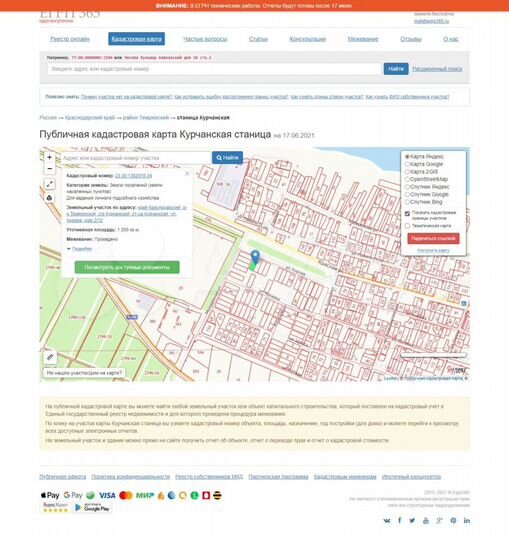Click red Поделиться ссылкой button
509x540 pixels.
(433, 238)
